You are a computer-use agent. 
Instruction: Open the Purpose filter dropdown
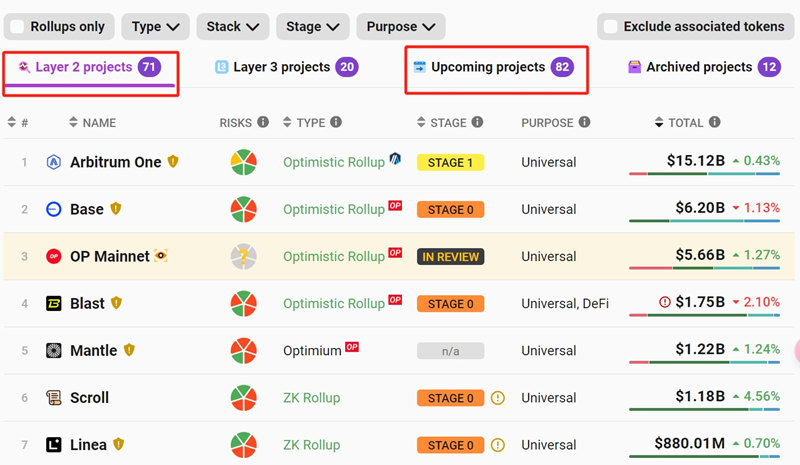click(x=400, y=27)
